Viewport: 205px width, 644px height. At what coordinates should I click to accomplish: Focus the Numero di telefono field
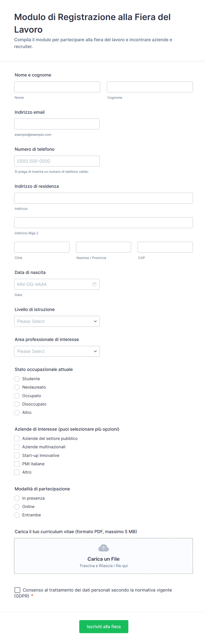[57, 161]
